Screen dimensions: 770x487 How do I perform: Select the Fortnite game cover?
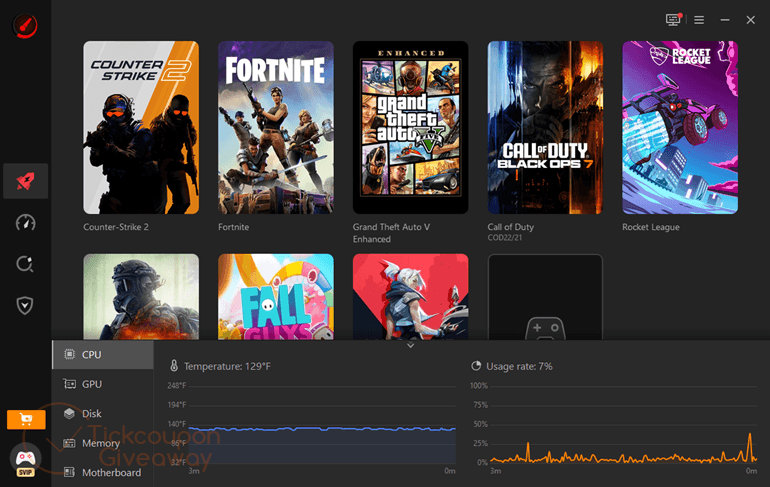click(276, 128)
